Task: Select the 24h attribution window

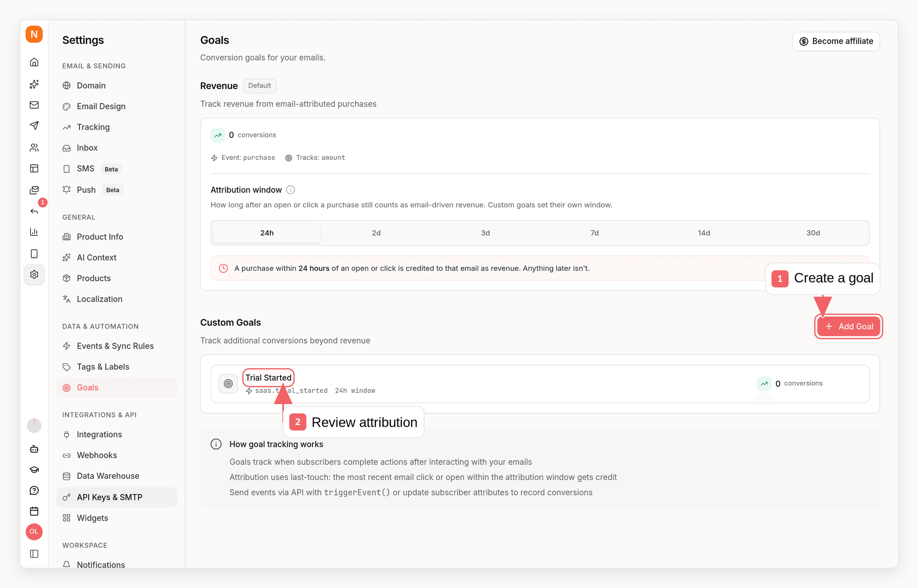Action: coord(267,233)
